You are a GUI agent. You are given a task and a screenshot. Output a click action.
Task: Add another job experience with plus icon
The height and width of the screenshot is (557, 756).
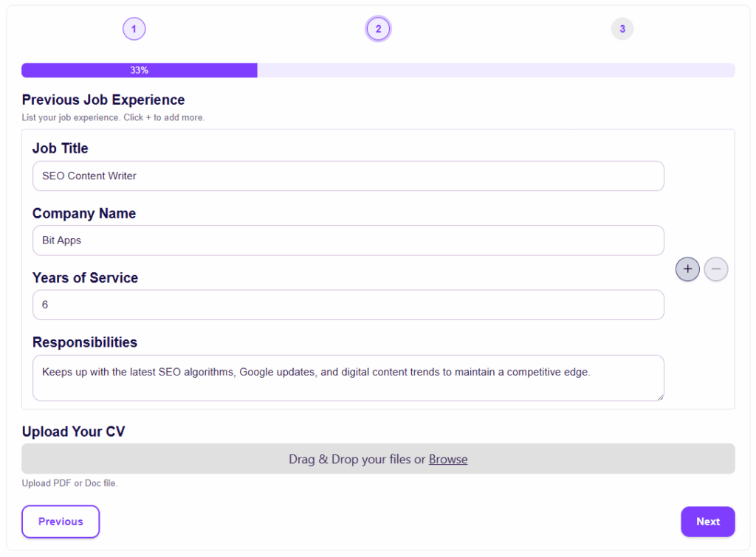pyautogui.click(x=687, y=269)
